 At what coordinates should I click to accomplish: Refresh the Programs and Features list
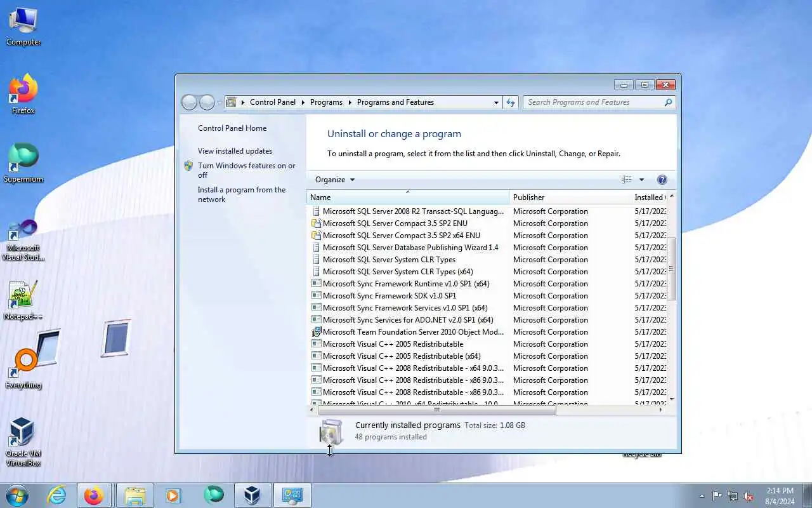pos(511,102)
